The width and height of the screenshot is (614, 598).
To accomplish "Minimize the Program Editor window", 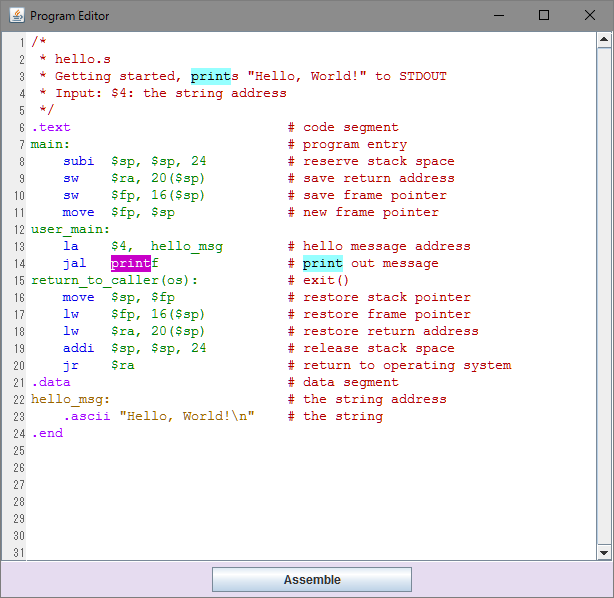I will click(x=497, y=16).
